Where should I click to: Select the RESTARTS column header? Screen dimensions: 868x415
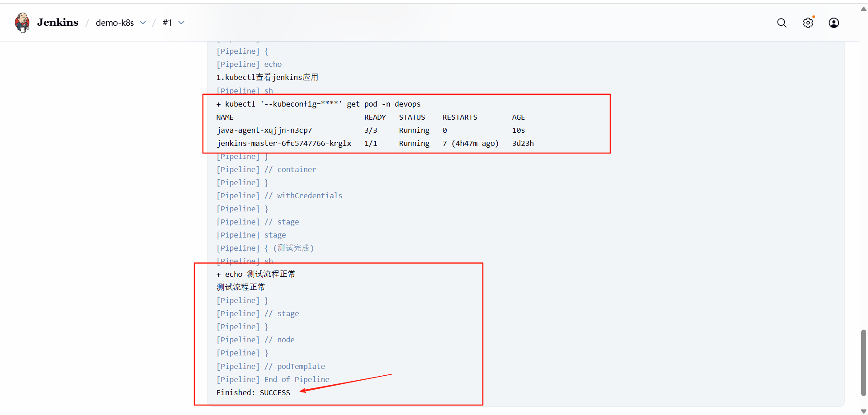click(x=460, y=117)
